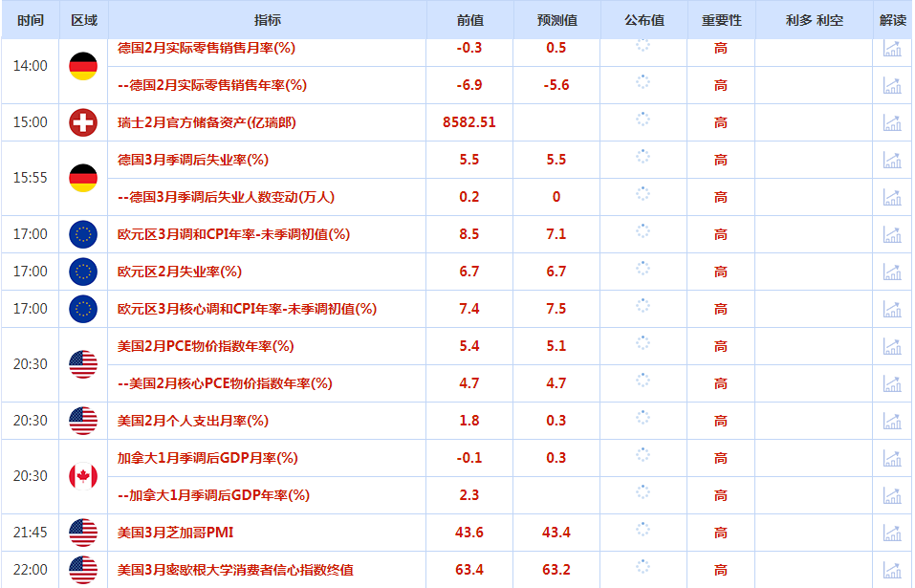This screenshot has height=588, width=915.
Task: Open indicator --美国2月核心PCE物价指数年率(%)
Action: (225, 383)
